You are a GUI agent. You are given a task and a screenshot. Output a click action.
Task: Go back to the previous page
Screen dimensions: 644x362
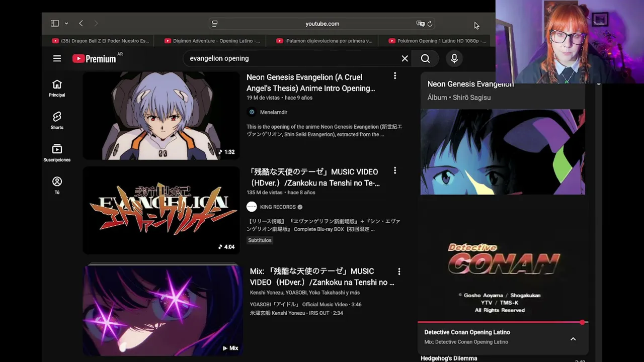[x=81, y=23]
